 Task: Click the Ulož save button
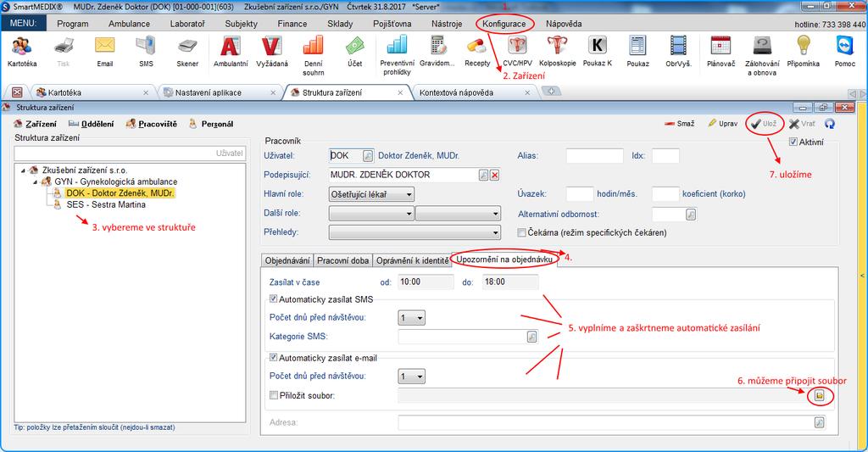(764, 124)
